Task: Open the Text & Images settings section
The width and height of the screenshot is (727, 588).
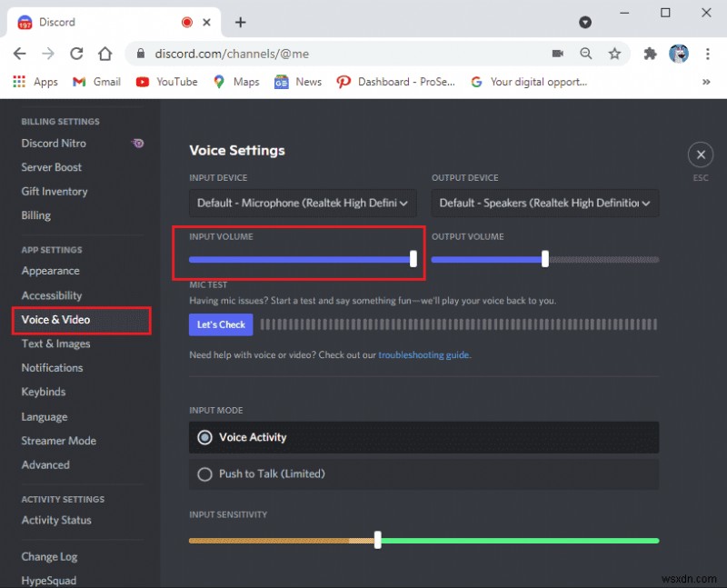Action: (x=55, y=344)
